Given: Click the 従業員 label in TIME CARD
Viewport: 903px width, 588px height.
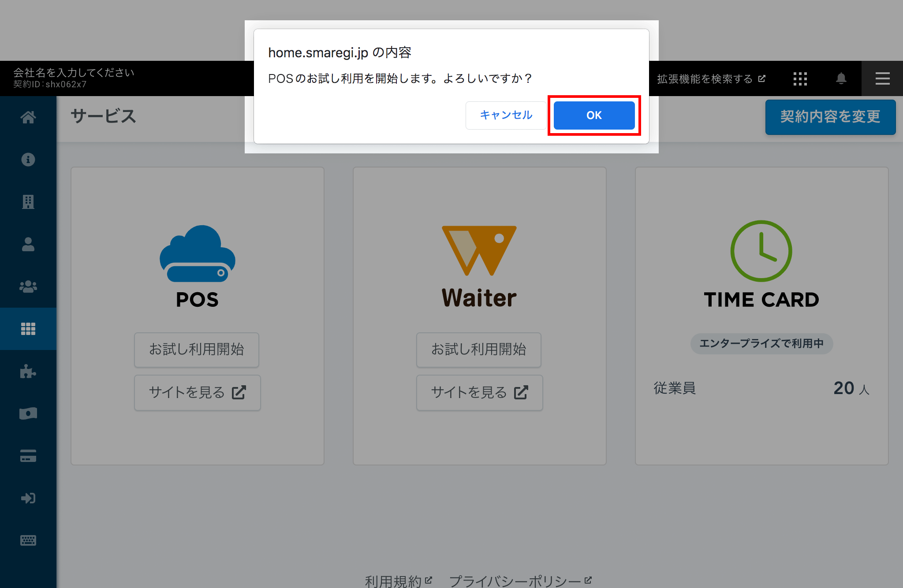Looking at the screenshot, I should tap(675, 388).
